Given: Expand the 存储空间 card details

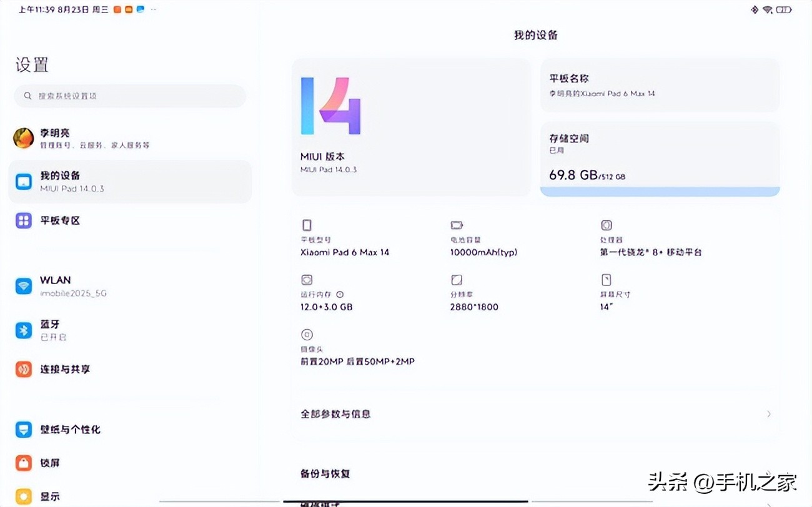Looking at the screenshot, I should coord(660,156).
